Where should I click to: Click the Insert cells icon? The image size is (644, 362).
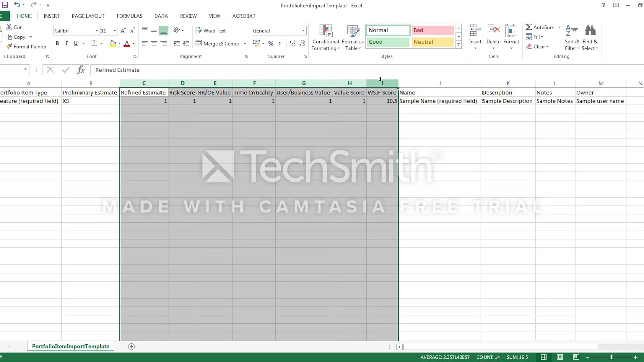click(x=475, y=31)
